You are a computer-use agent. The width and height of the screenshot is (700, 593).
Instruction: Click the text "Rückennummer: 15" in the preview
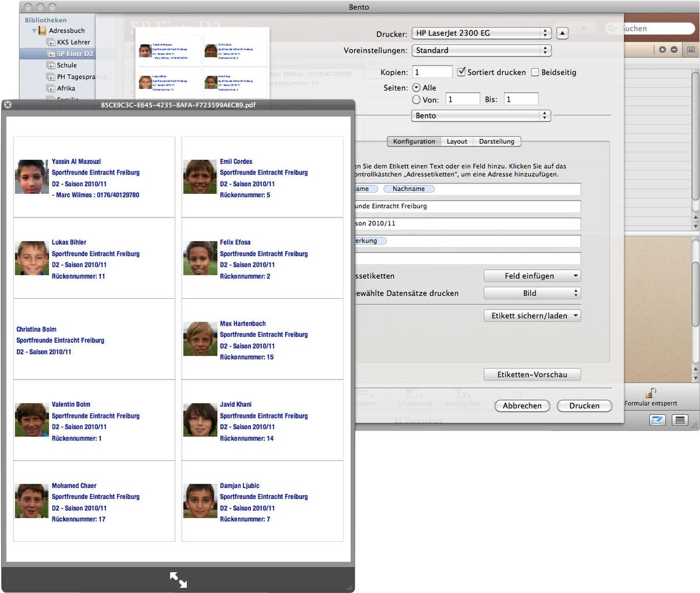point(247,357)
